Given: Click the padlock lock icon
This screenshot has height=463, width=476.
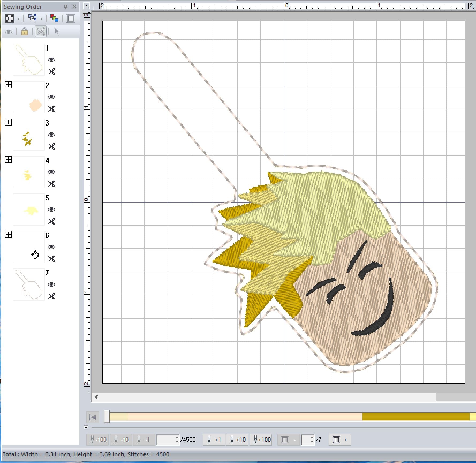Looking at the screenshot, I should [x=25, y=31].
